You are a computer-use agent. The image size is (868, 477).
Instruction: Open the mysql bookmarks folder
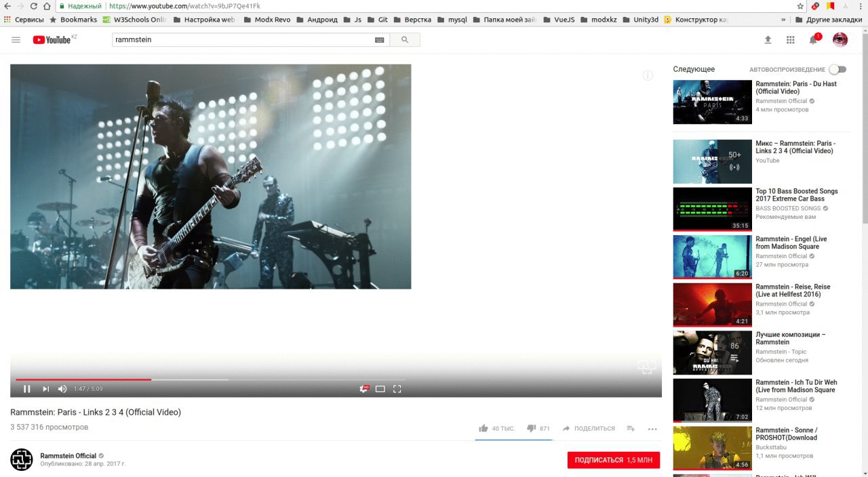(452, 20)
